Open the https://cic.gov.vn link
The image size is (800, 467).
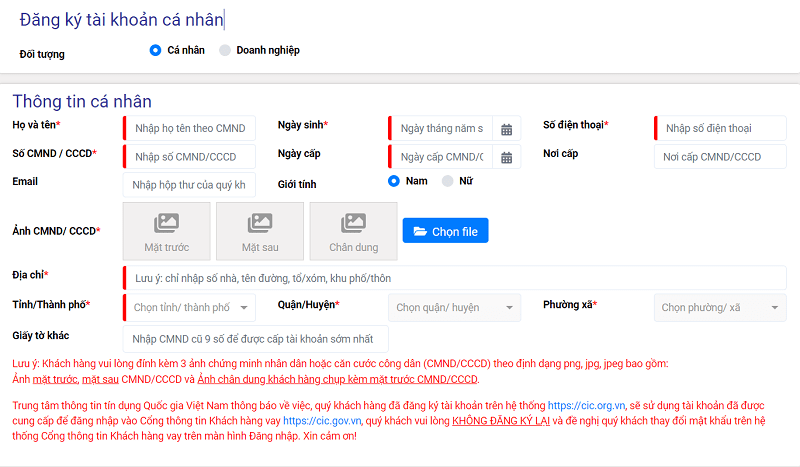(319, 422)
